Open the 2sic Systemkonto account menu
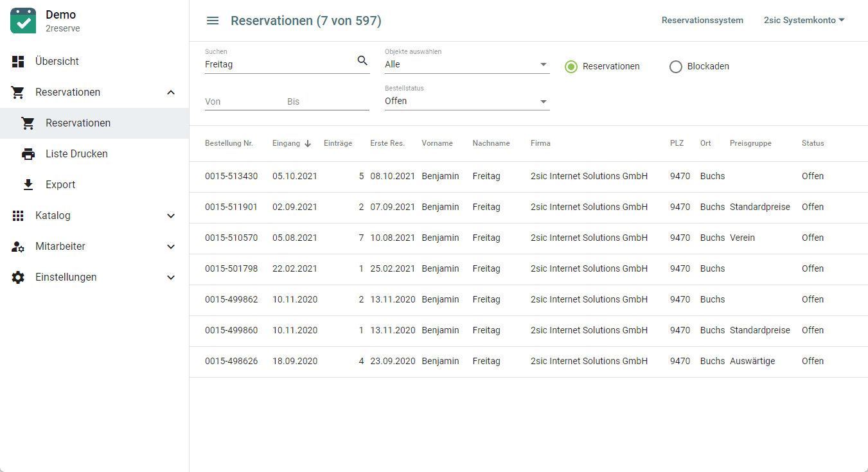The height and width of the screenshot is (472, 868). tap(804, 21)
